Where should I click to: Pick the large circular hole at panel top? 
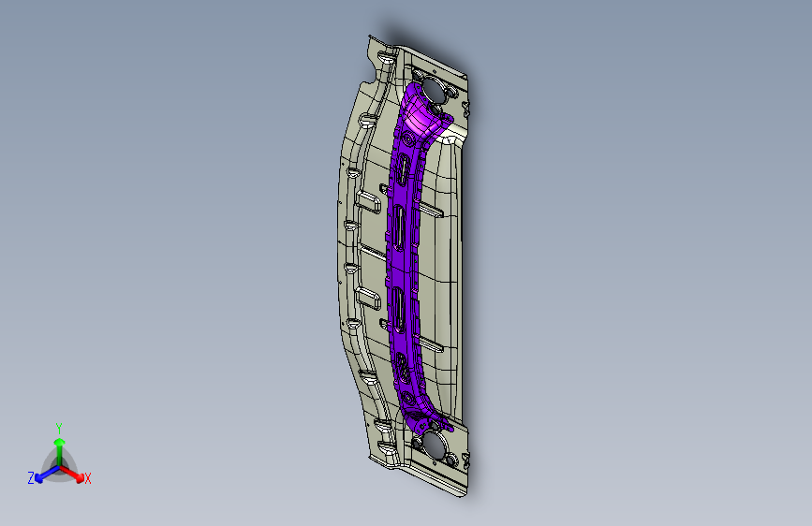[x=434, y=91]
